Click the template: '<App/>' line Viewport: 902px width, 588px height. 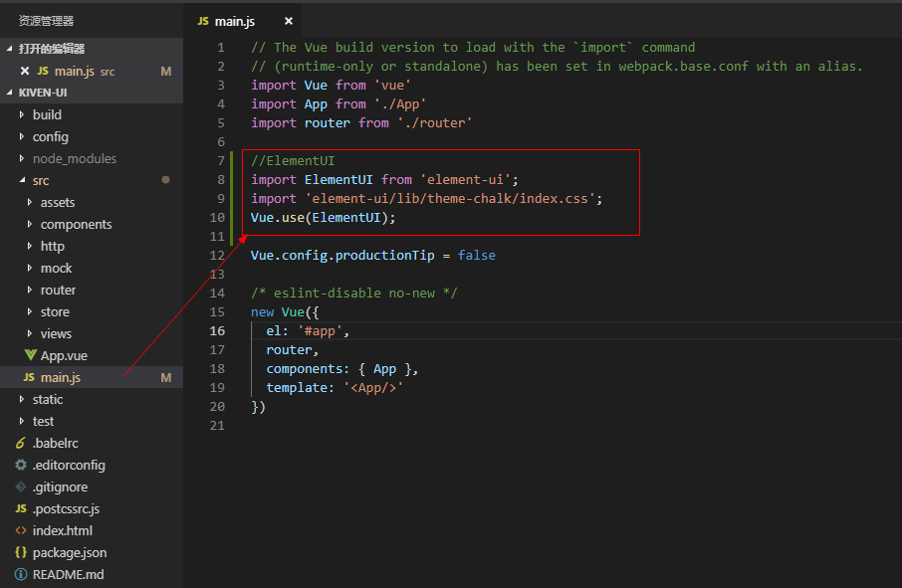[x=335, y=388]
